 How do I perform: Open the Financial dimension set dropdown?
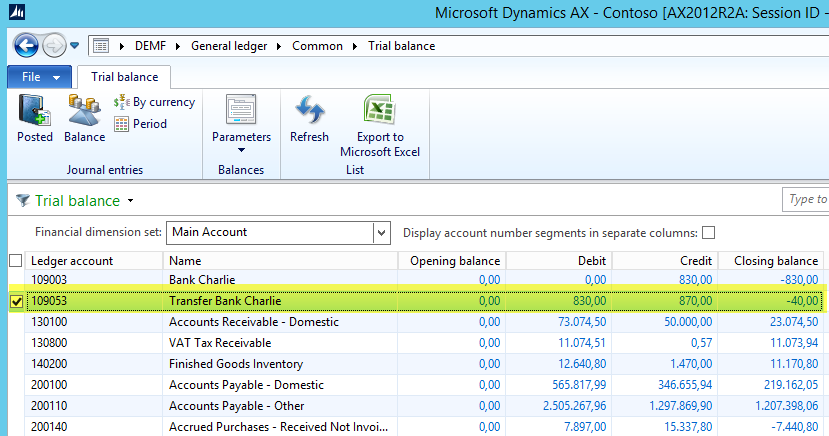click(381, 233)
